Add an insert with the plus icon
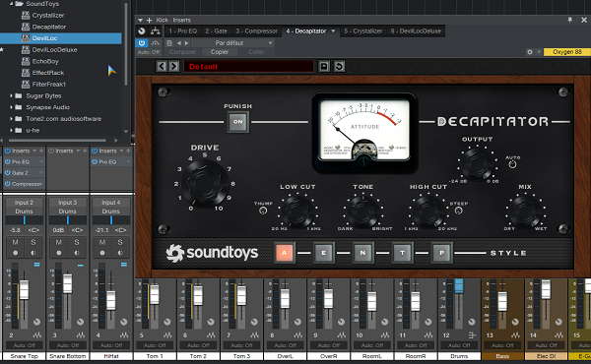 click(x=150, y=20)
